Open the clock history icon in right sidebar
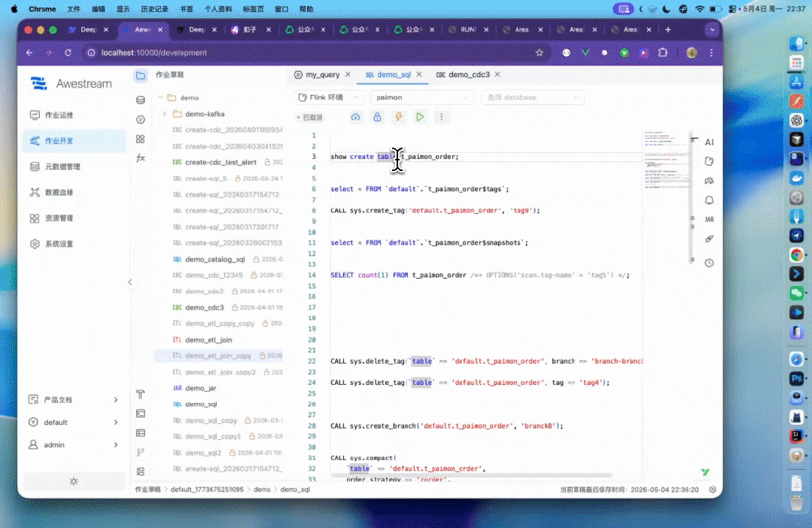Image resolution: width=812 pixels, height=528 pixels. tap(709, 263)
